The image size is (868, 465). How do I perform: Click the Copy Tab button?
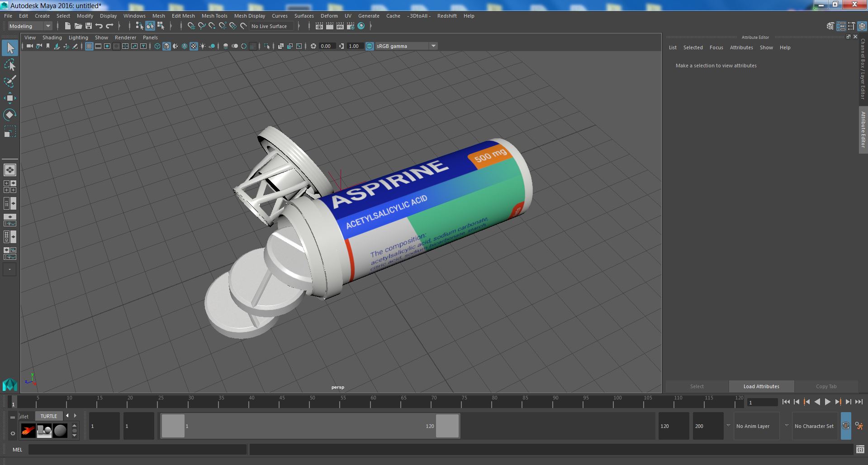[826, 386]
